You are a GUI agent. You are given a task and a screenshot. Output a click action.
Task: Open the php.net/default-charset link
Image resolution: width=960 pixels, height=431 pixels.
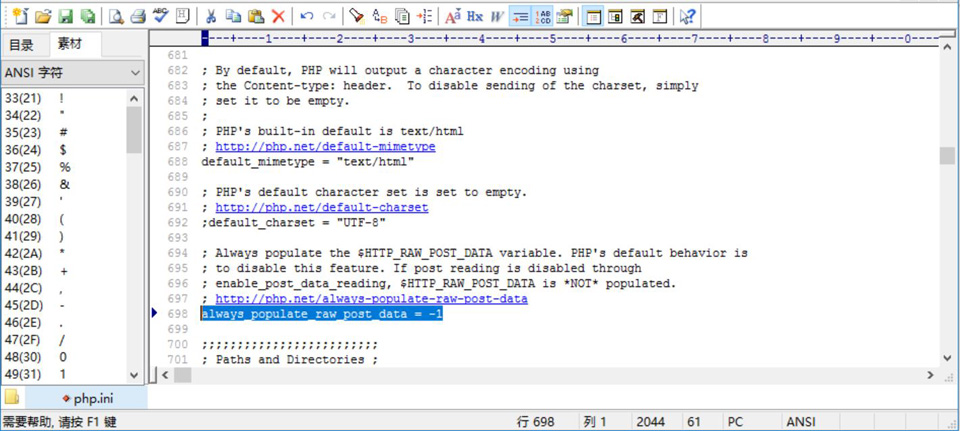pyautogui.click(x=321, y=208)
